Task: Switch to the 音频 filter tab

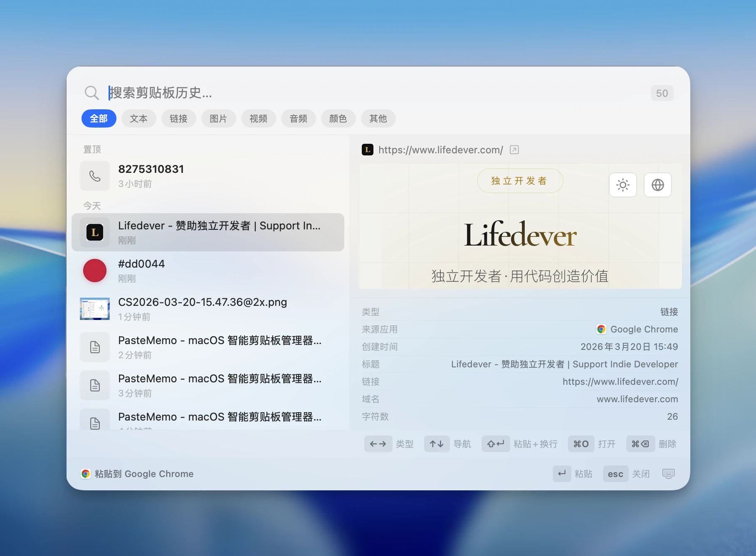Action: coord(298,119)
